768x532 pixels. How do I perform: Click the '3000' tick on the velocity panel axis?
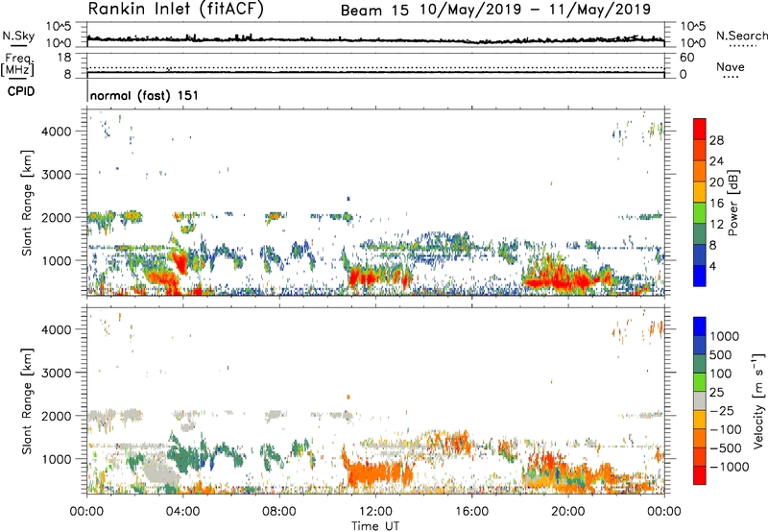pyautogui.click(x=57, y=374)
